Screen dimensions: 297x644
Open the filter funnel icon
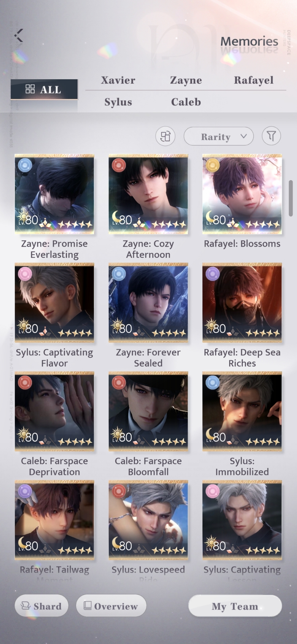[271, 136]
